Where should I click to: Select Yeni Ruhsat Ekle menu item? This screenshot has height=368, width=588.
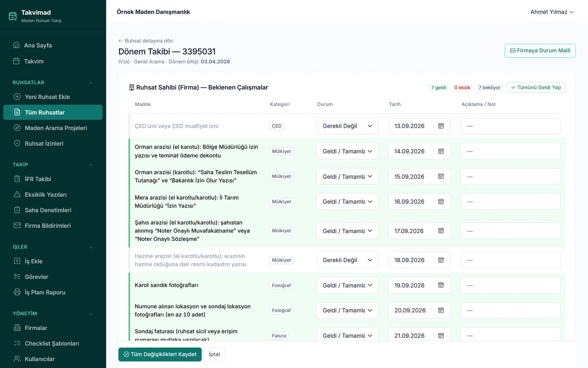(53, 97)
